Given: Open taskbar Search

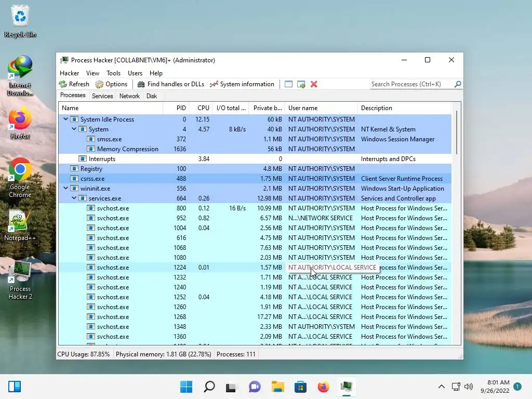Looking at the screenshot, I should 209,387.
